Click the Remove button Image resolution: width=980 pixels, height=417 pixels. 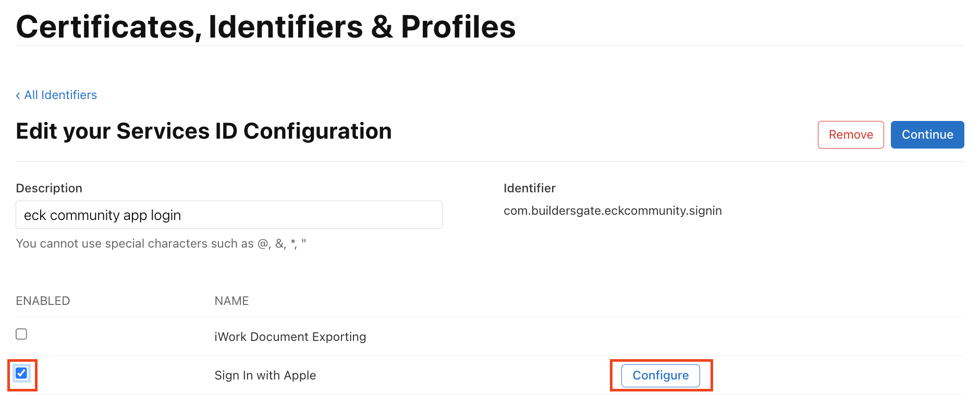coord(851,134)
